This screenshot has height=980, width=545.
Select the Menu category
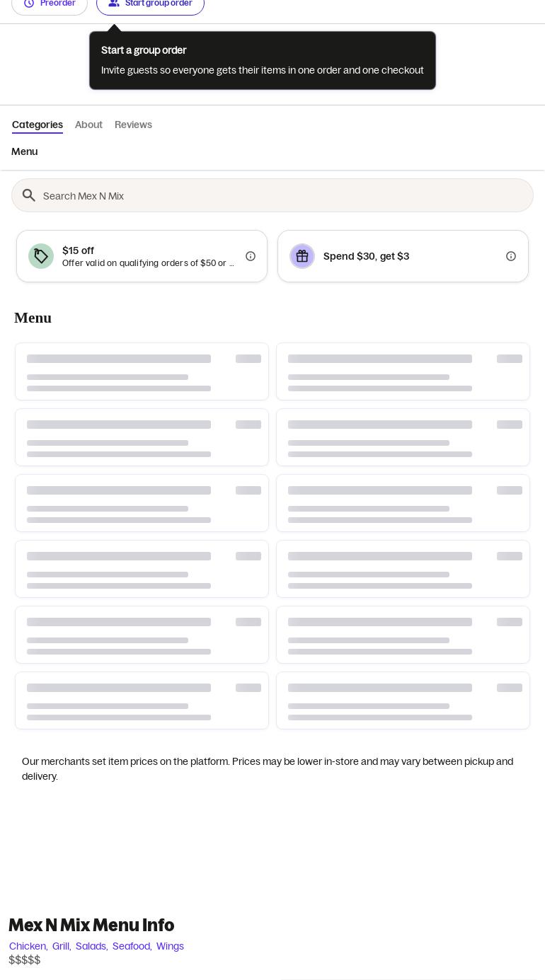(25, 151)
